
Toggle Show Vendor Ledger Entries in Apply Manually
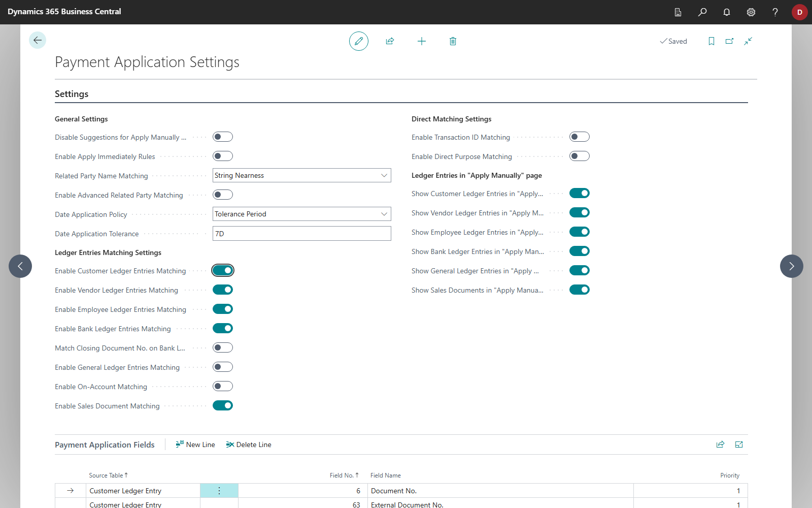pyautogui.click(x=580, y=212)
